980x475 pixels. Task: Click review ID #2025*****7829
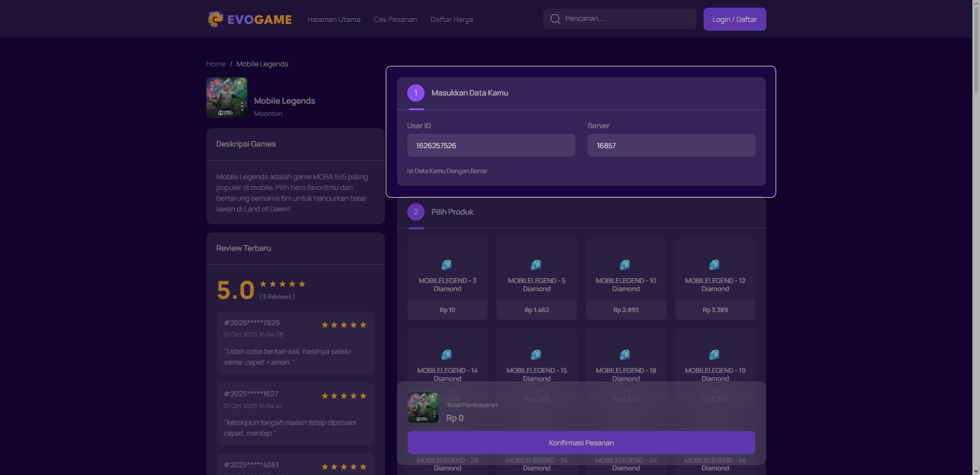point(251,323)
